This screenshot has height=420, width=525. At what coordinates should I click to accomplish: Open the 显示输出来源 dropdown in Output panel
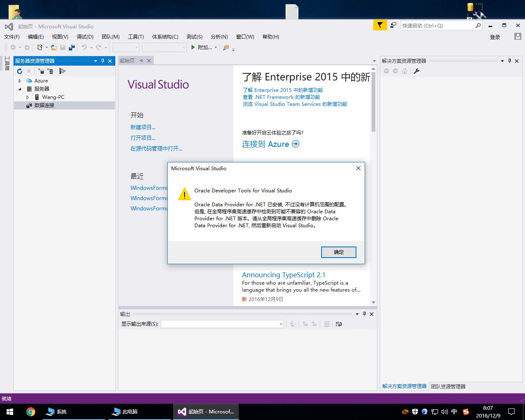281,324
